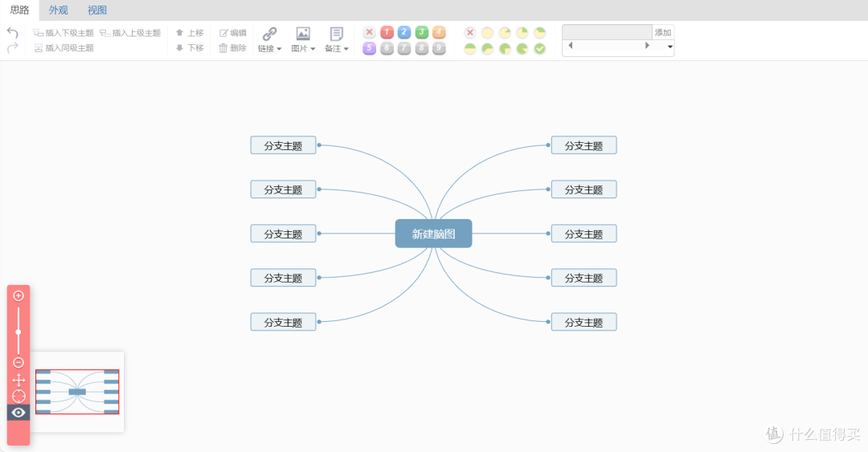Switch to the 视图 tab
The width and height of the screenshot is (868, 452).
click(97, 10)
